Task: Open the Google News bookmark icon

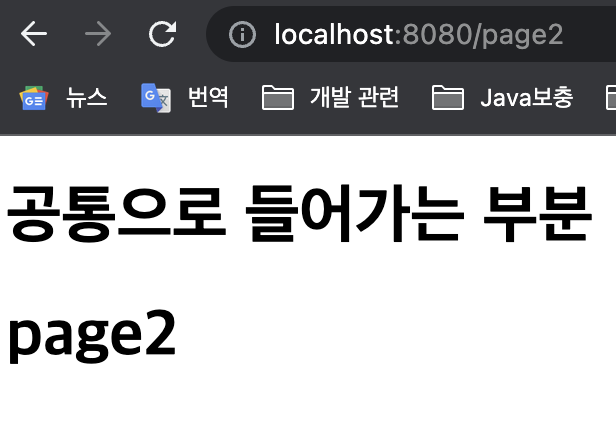Action: [34, 97]
